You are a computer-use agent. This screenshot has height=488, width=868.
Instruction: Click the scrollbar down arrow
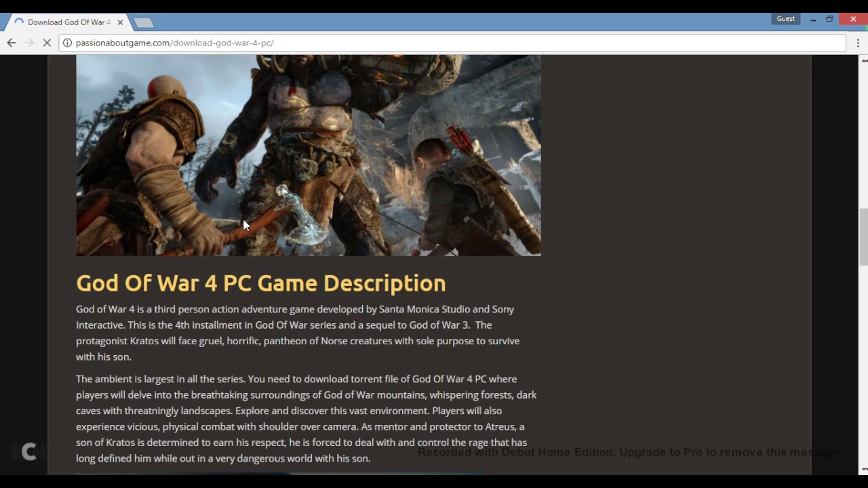click(864, 469)
